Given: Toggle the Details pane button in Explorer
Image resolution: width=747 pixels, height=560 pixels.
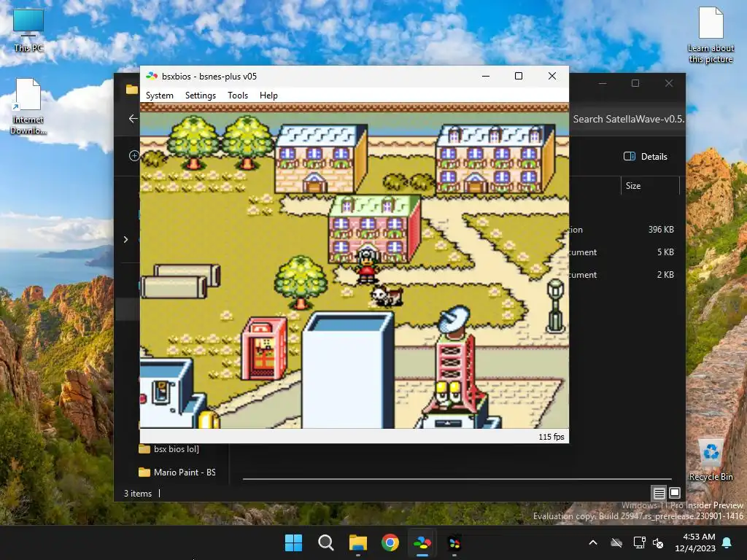Looking at the screenshot, I should tap(646, 156).
